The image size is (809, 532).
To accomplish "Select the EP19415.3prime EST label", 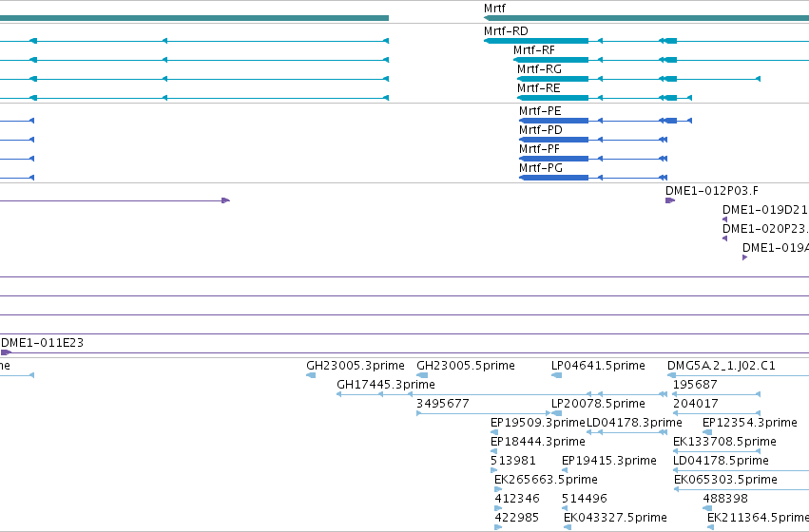I will click(x=608, y=461).
